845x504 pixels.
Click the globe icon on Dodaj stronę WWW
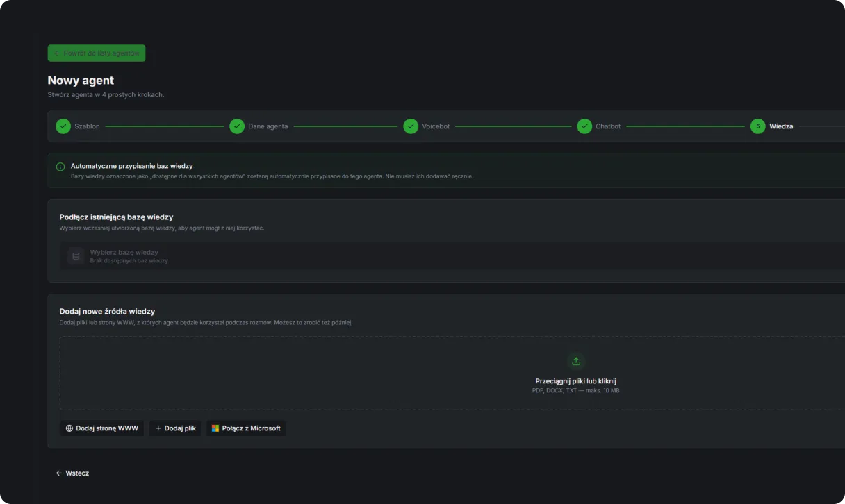[x=69, y=428]
